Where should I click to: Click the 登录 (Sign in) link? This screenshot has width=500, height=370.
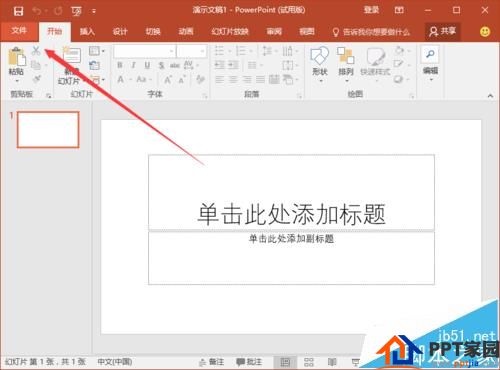[371, 10]
